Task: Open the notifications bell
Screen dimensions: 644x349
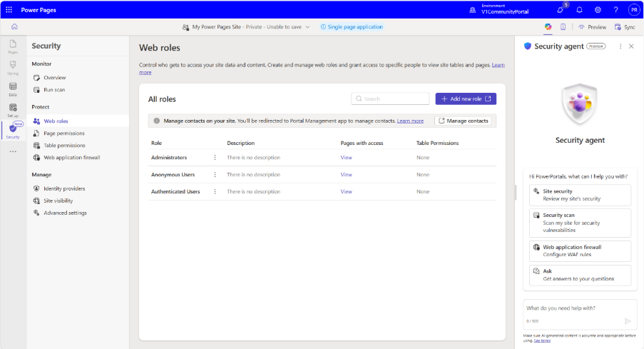Action: 579,10
